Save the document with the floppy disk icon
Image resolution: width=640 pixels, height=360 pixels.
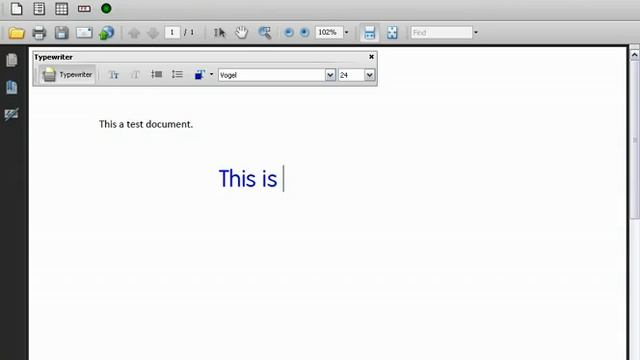pyautogui.click(x=62, y=33)
